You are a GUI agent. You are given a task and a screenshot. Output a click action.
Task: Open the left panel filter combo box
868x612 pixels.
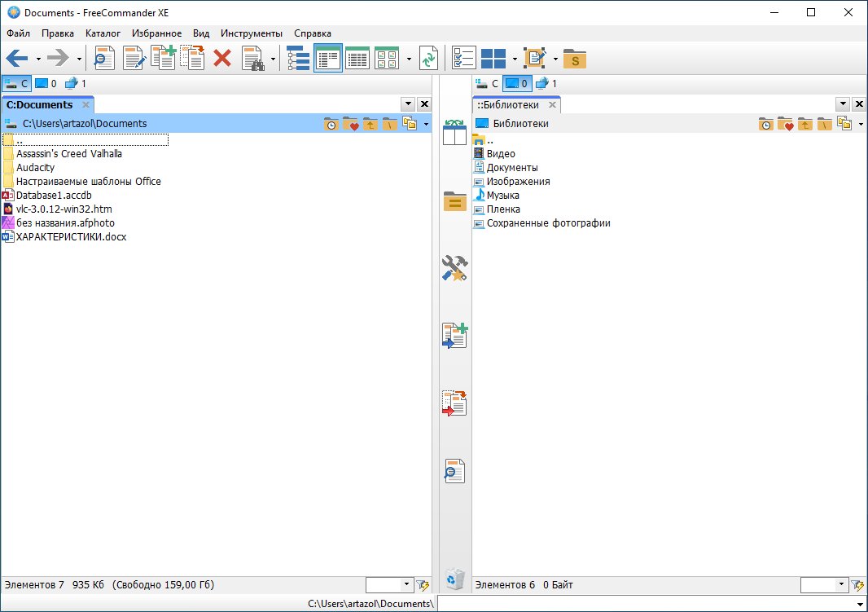[x=389, y=584]
